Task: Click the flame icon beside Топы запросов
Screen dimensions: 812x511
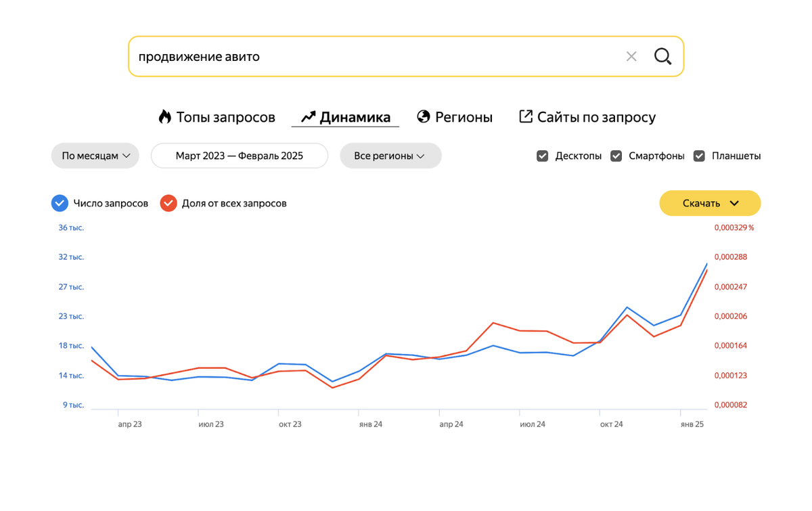Action: pyautogui.click(x=165, y=116)
